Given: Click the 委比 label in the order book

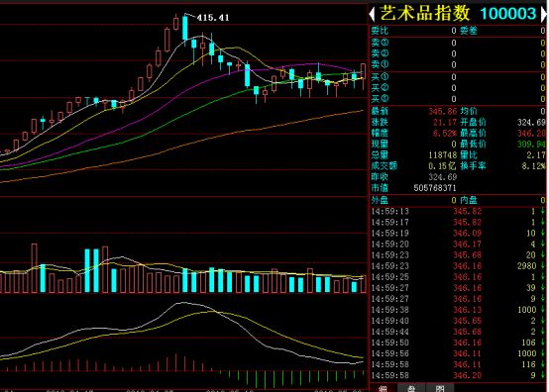Looking at the screenshot, I should click(380, 31).
